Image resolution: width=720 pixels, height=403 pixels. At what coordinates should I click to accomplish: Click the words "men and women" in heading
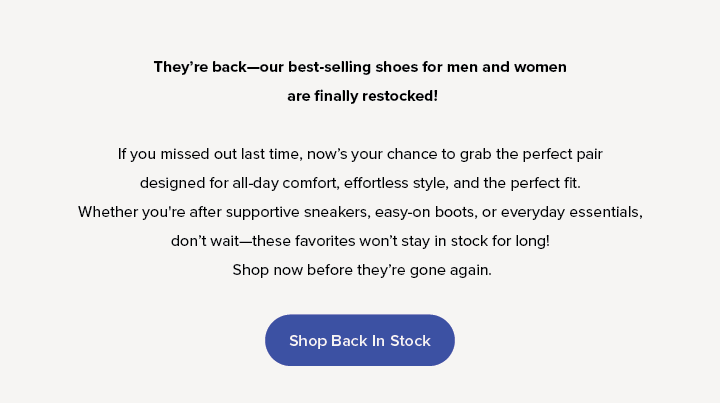[x=506, y=67]
